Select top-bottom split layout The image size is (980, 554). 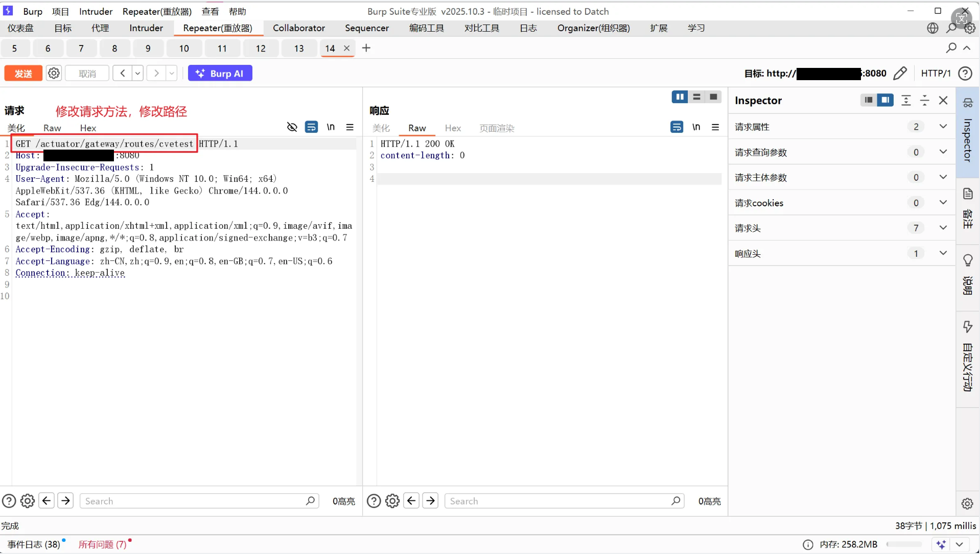point(696,97)
